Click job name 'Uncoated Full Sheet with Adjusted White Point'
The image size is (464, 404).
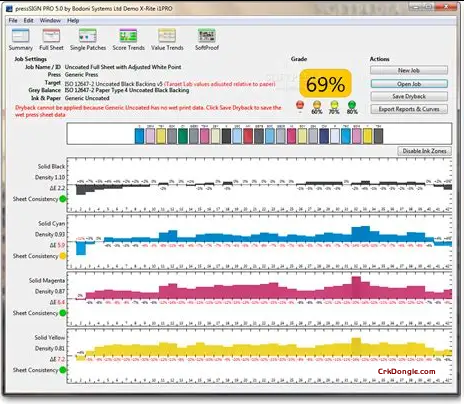pos(123,67)
